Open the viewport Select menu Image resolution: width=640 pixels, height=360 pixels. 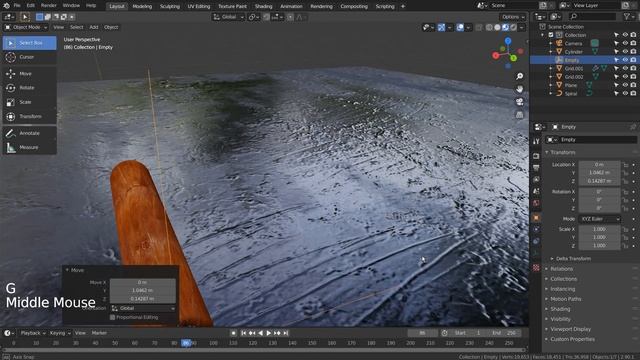click(76, 27)
